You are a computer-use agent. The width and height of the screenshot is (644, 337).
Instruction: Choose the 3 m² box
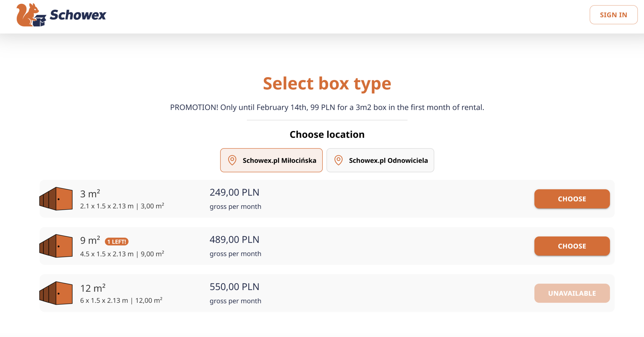pyautogui.click(x=572, y=199)
